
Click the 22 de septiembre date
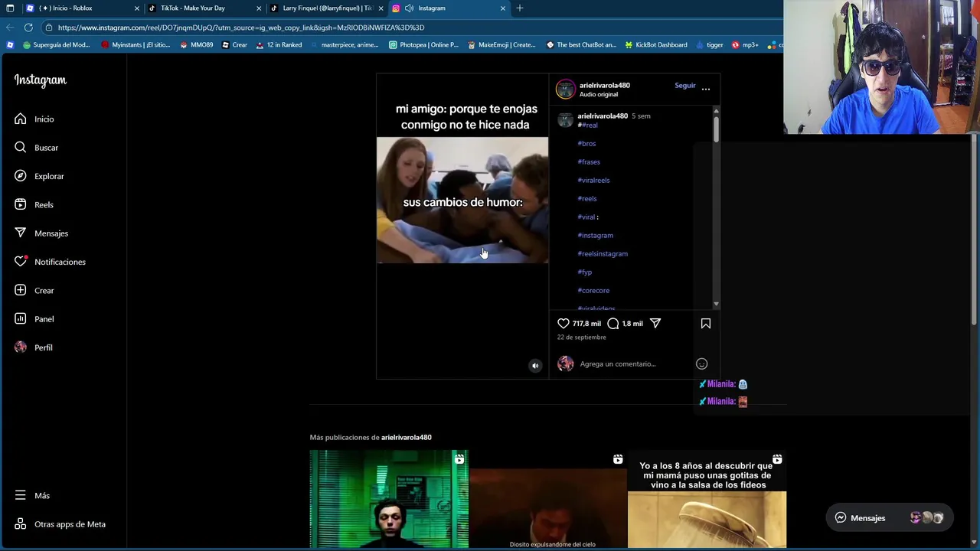click(581, 337)
